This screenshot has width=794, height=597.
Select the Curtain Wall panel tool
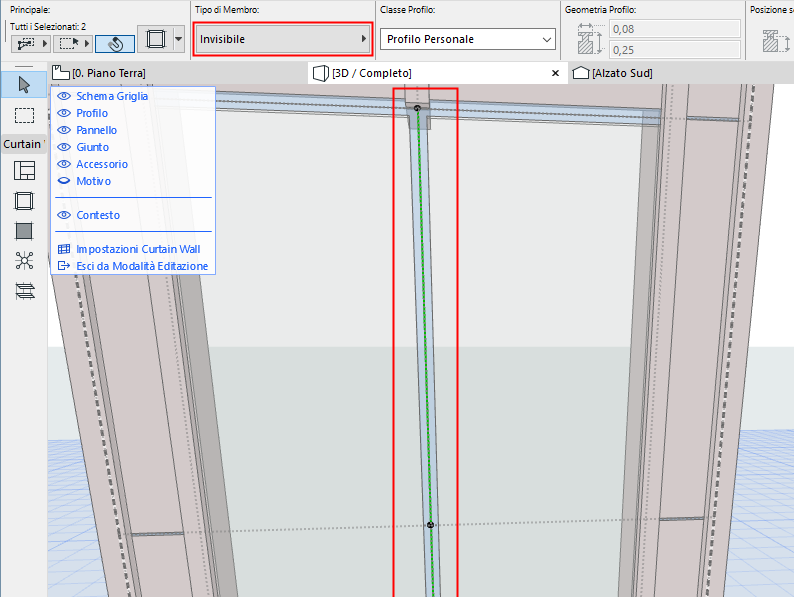tap(24, 231)
